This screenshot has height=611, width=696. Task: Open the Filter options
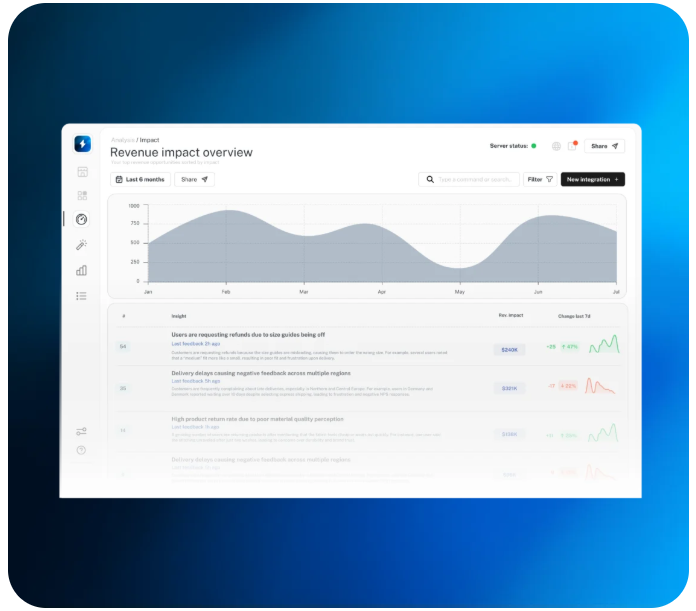pos(540,180)
